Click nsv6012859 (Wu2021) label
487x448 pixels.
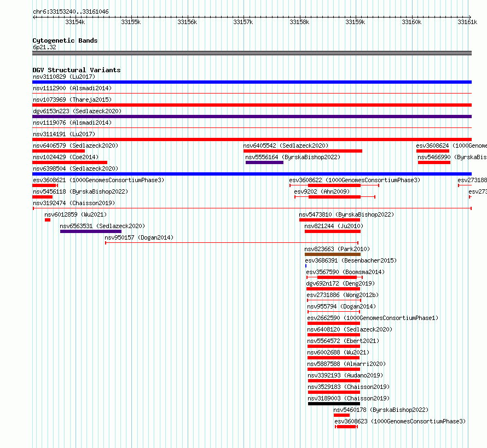[x=76, y=214]
